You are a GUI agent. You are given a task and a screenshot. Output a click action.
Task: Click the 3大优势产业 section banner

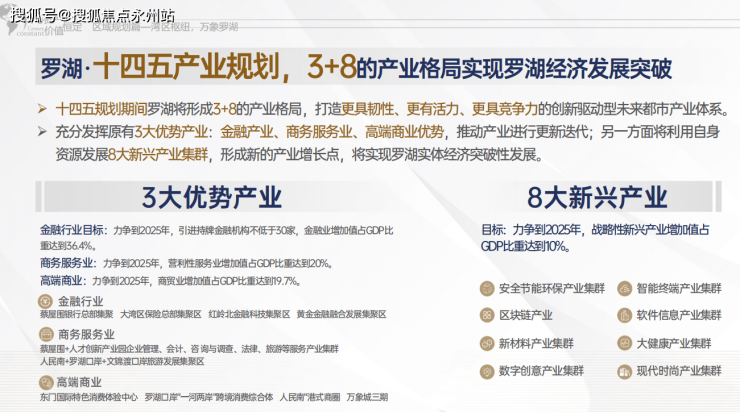[x=211, y=197]
